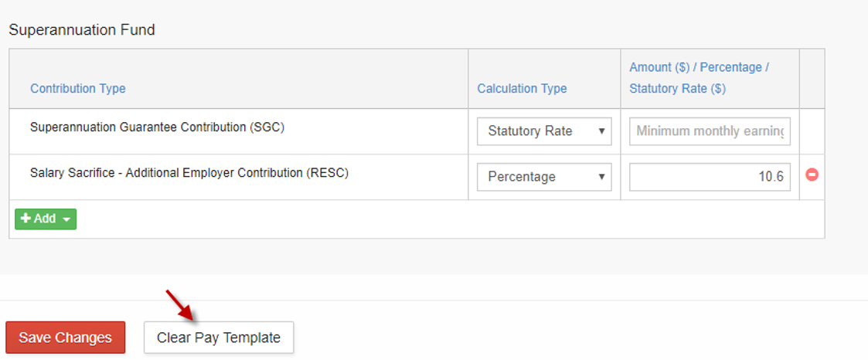
Task: Select the Superannuation Guarantee Contribution (SGC) row label
Action: [x=157, y=127]
